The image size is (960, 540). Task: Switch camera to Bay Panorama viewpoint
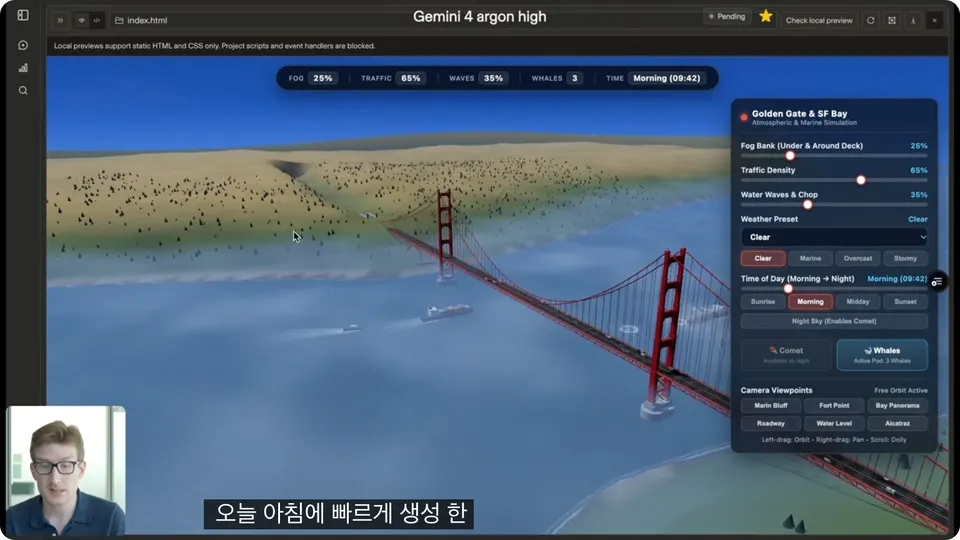[x=897, y=405]
